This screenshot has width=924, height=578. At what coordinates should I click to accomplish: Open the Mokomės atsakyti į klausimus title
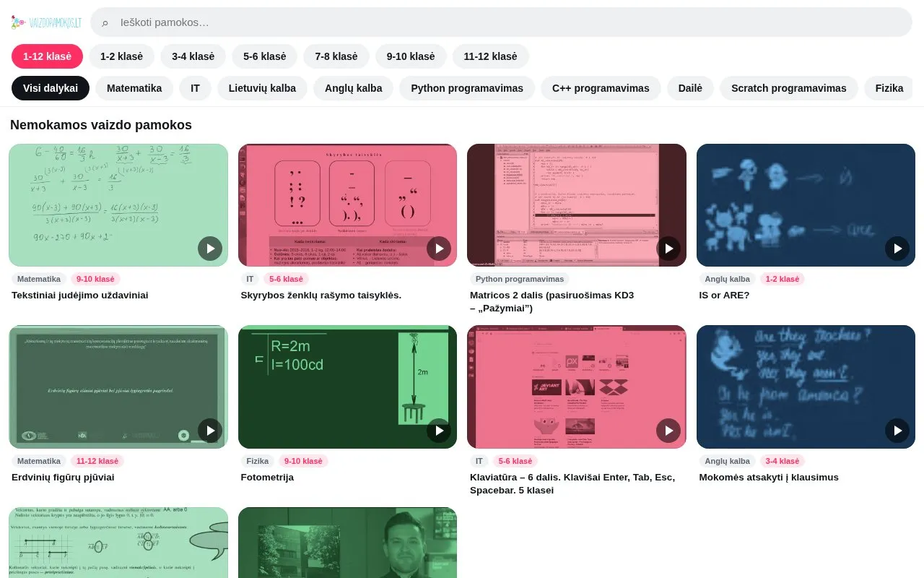coord(769,478)
